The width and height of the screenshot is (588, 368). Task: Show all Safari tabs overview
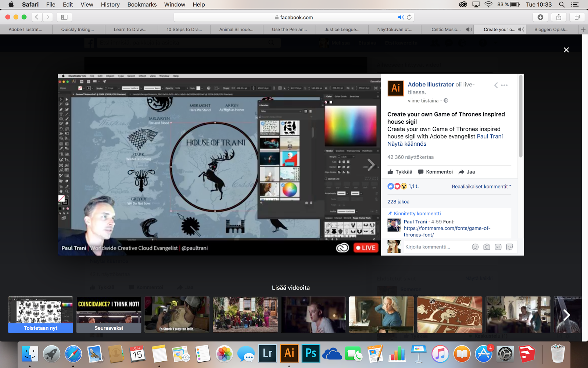(577, 17)
